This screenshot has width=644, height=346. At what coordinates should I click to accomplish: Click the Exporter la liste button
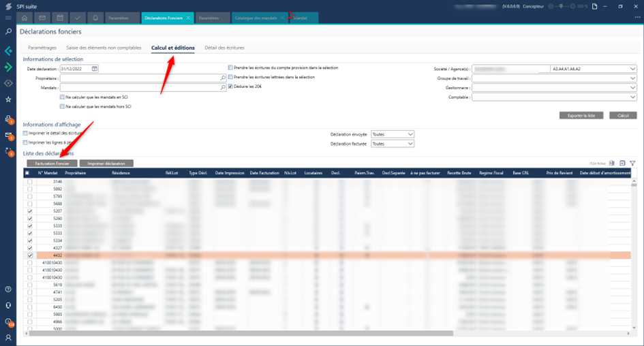click(581, 116)
